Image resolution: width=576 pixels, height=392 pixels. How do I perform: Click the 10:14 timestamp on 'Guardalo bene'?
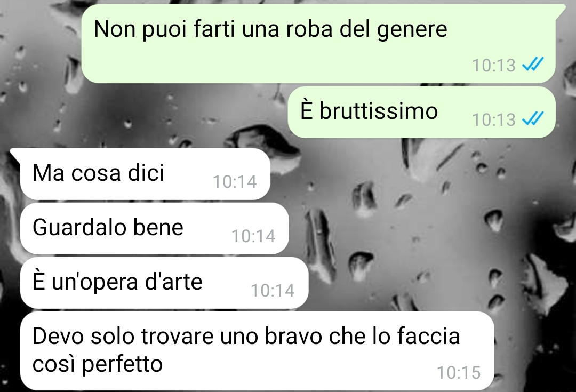[x=253, y=236]
